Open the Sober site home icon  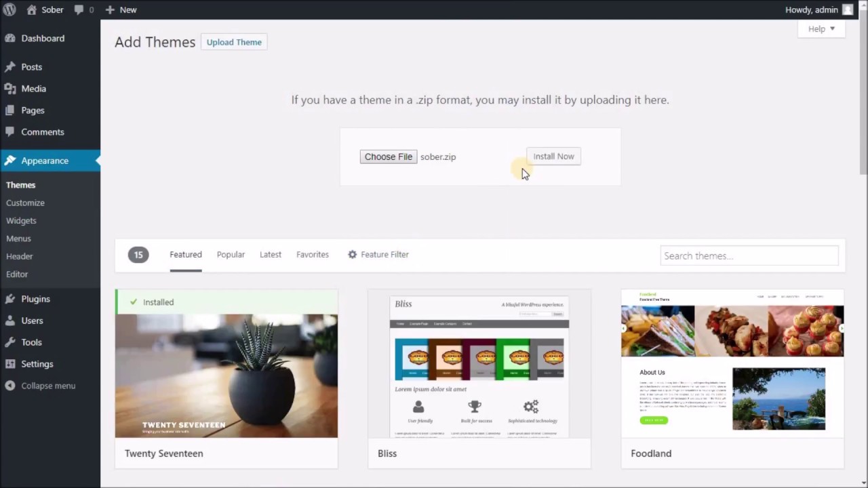point(32,9)
